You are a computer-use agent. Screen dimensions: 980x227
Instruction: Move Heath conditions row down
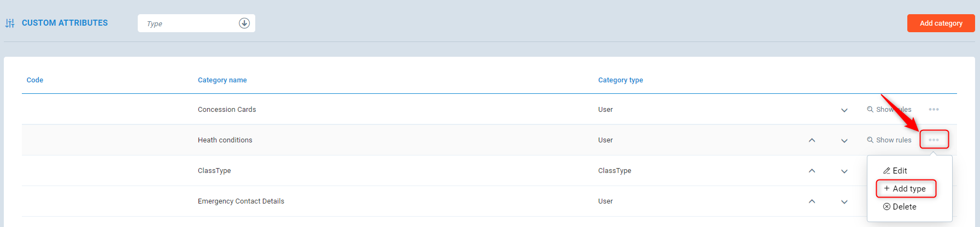[x=844, y=141]
